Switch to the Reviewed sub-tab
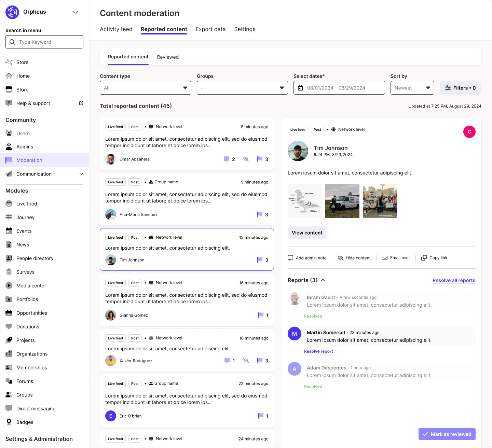This screenshot has height=448, width=492. coord(168,57)
